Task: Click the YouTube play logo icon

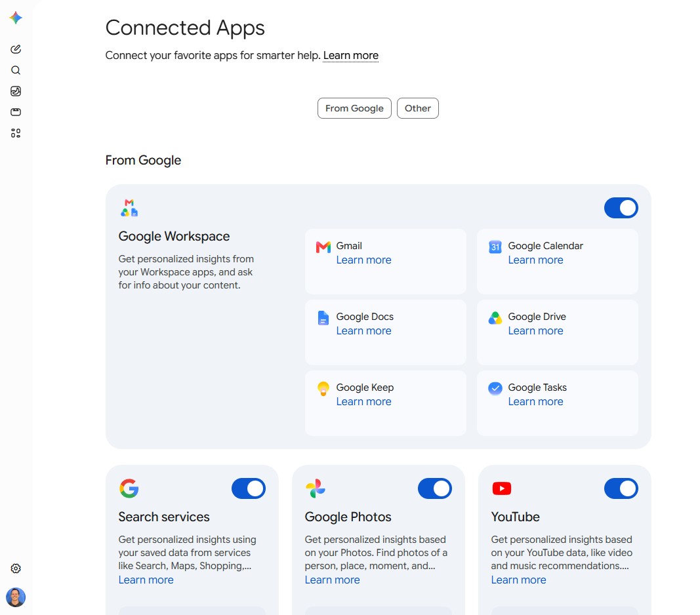Action: pos(502,488)
